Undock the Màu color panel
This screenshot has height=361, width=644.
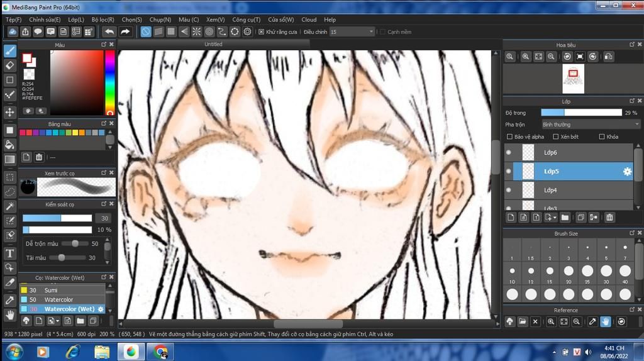104,45
